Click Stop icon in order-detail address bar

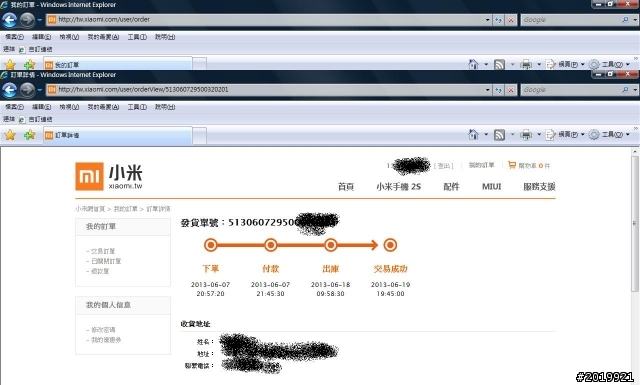point(511,90)
